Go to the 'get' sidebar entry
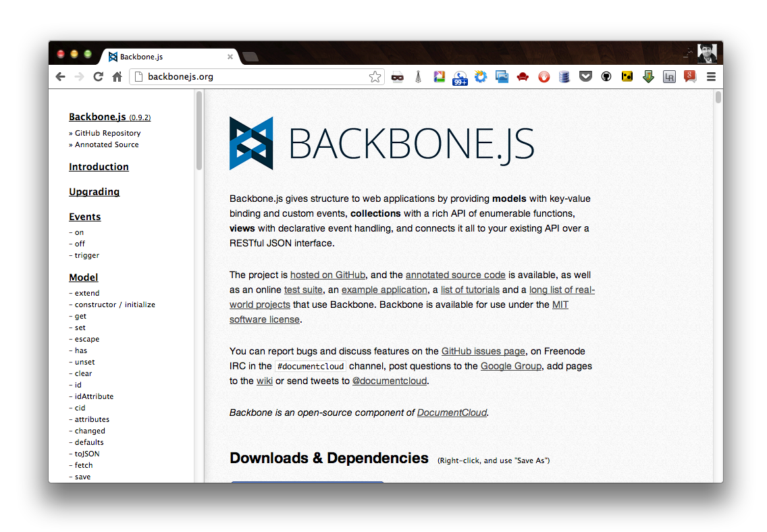This screenshot has height=532, width=767. (x=81, y=317)
